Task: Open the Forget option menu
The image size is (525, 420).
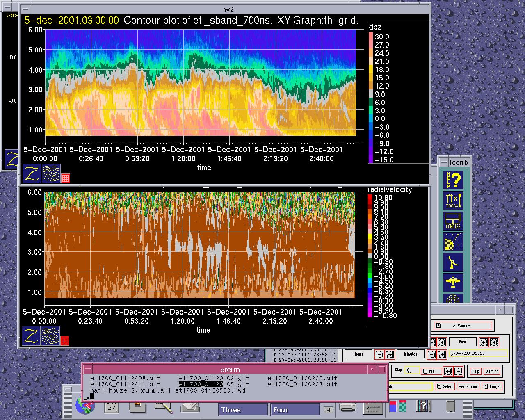Action: tap(492, 386)
